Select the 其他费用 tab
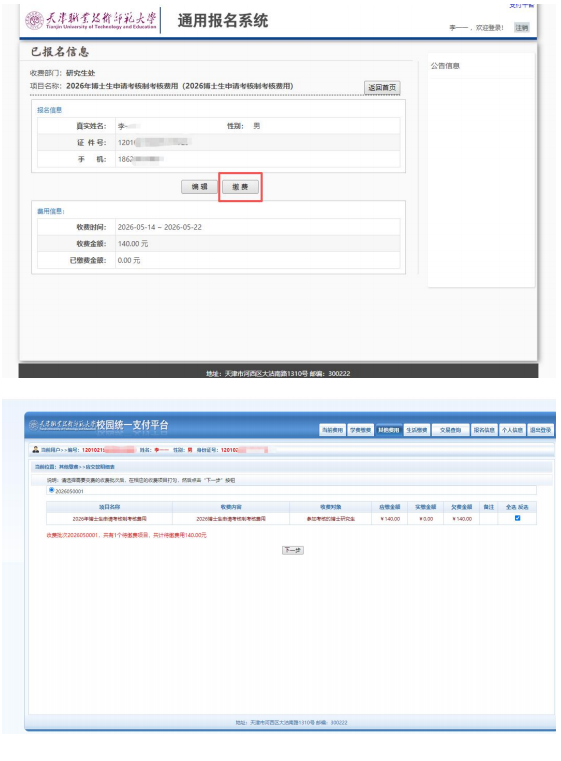561x761 pixels. click(388, 430)
